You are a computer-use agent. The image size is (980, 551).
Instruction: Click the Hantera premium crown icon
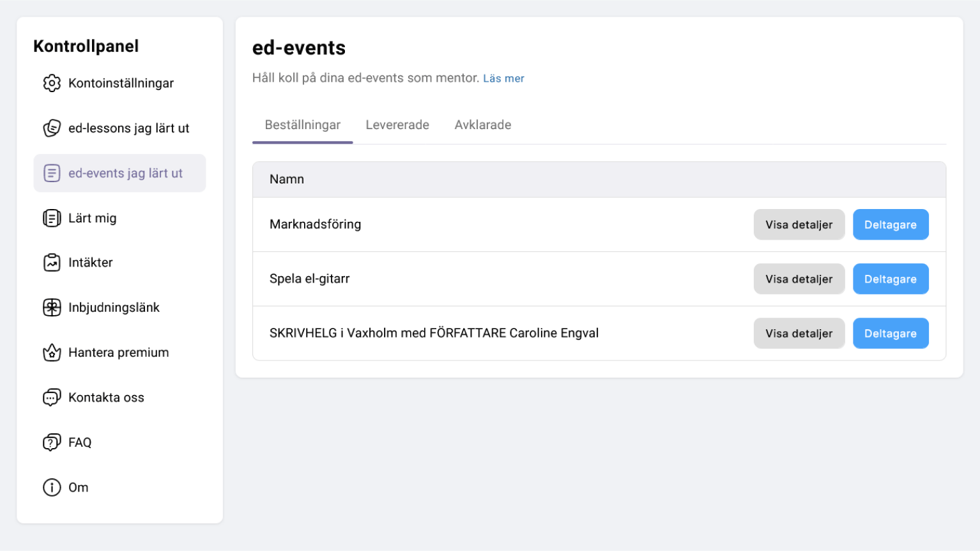pyautogui.click(x=52, y=352)
